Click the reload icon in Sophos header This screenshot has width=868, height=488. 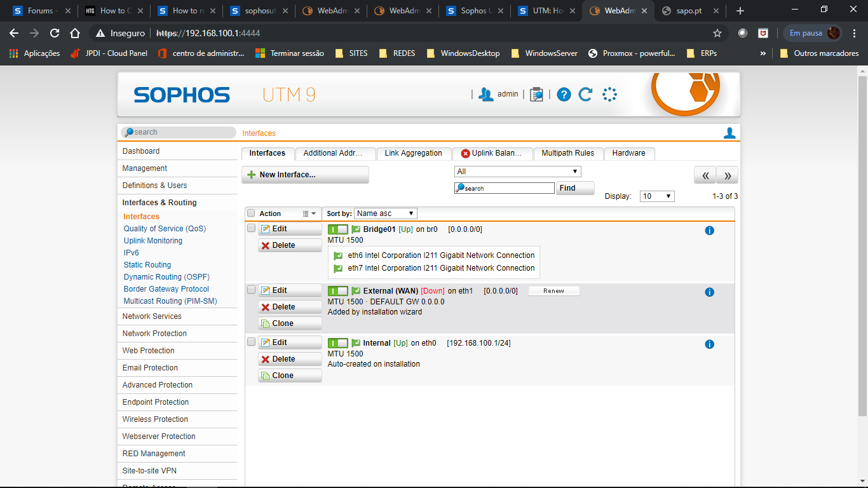click(x=585, y=95)
